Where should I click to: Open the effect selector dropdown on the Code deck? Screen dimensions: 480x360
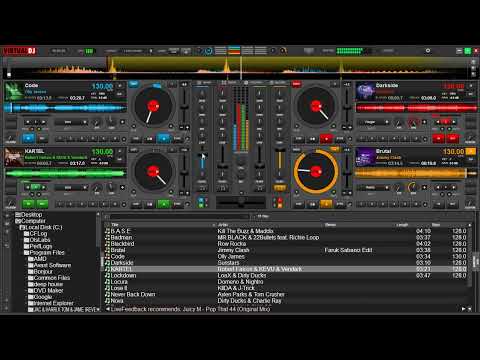71,122
